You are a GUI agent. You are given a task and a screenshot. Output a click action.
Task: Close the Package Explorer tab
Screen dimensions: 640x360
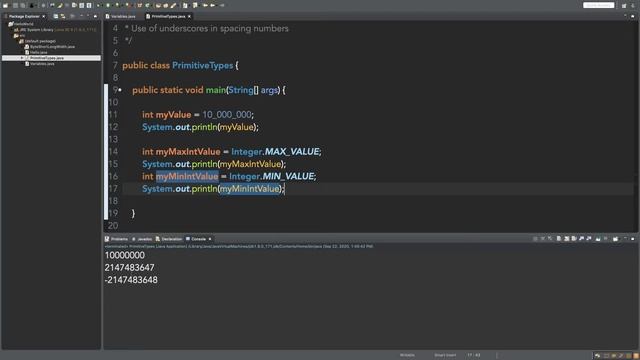[x=44, y=16]
